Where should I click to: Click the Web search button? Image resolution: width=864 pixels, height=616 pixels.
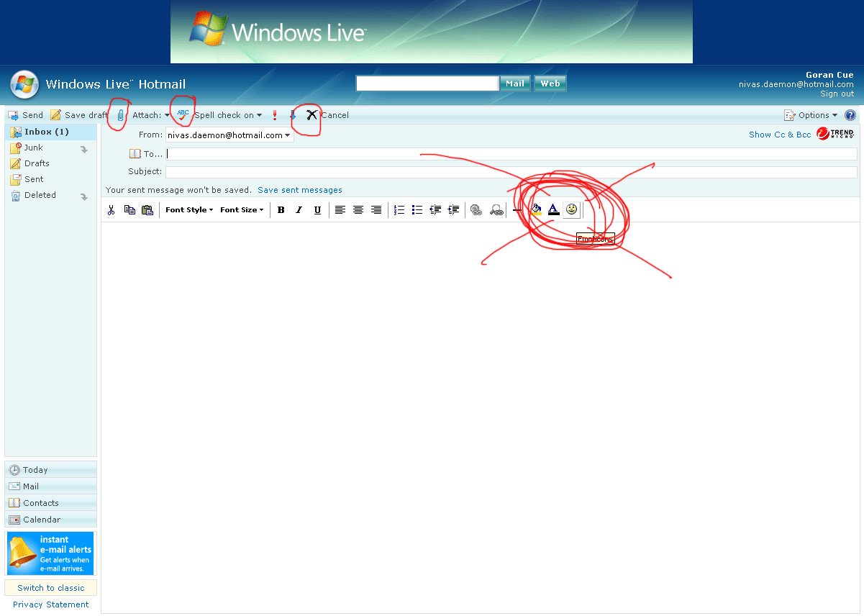550,83
